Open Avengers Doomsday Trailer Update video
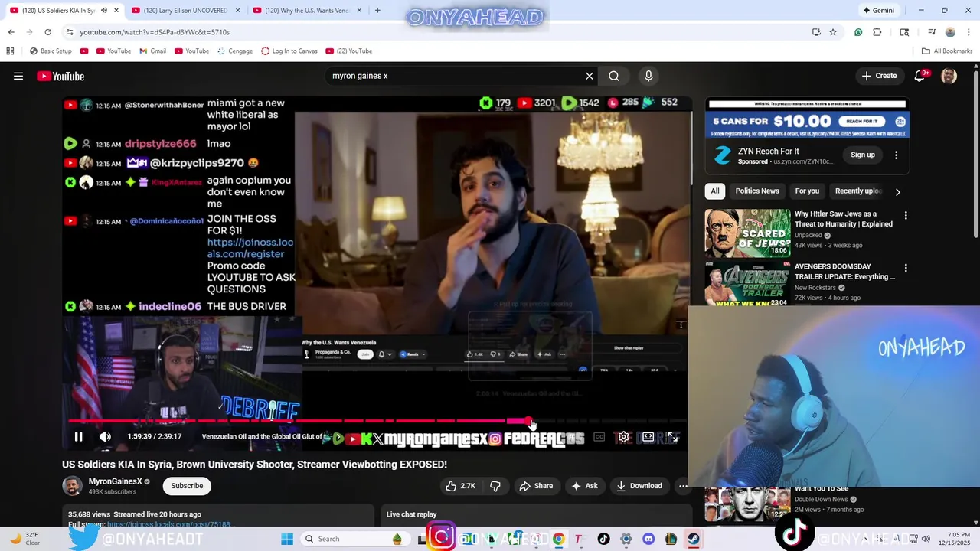 point(747,285)
